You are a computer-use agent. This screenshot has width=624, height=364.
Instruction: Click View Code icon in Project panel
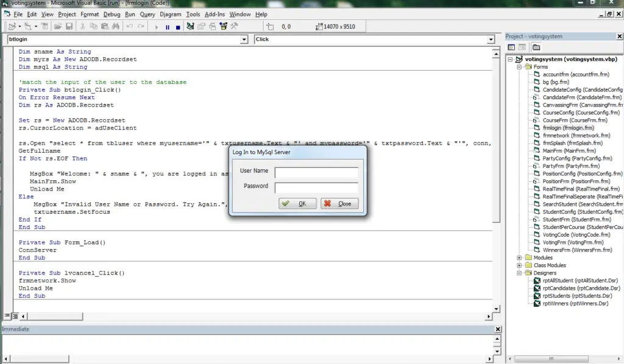[511, 47]
